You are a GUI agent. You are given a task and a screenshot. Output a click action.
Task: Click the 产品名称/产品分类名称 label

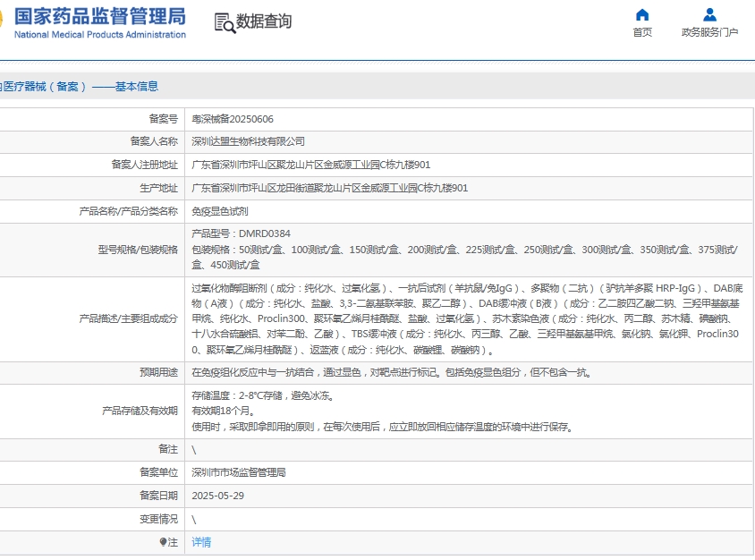point(129,211)
